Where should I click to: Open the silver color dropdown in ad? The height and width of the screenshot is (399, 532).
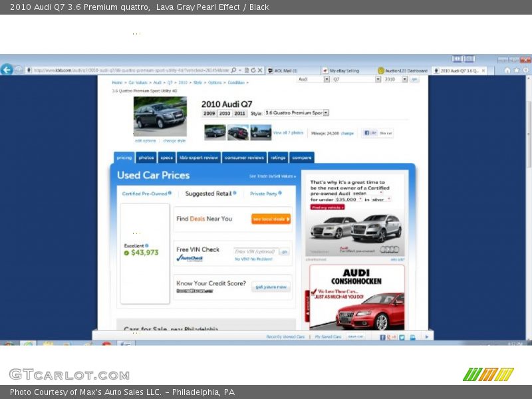point(381,199)
